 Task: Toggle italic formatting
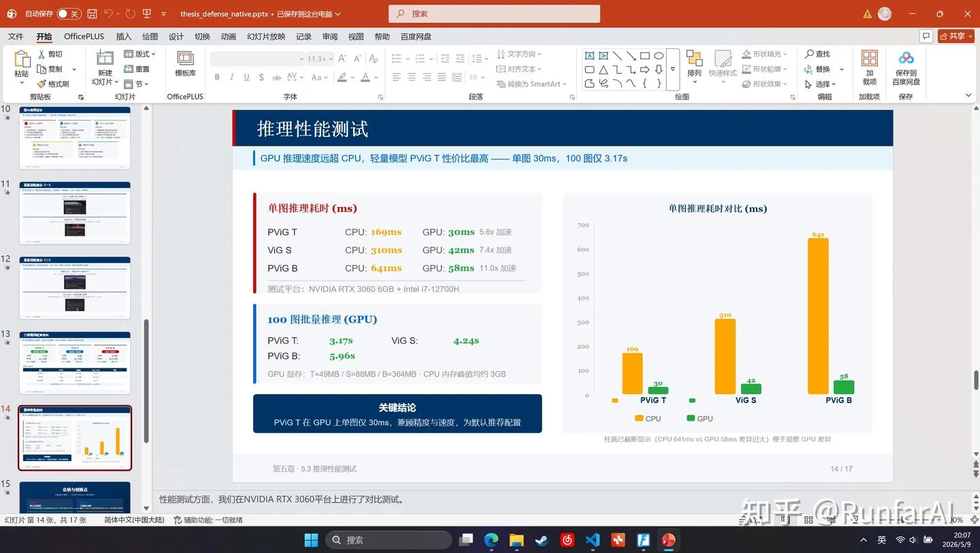232,77
